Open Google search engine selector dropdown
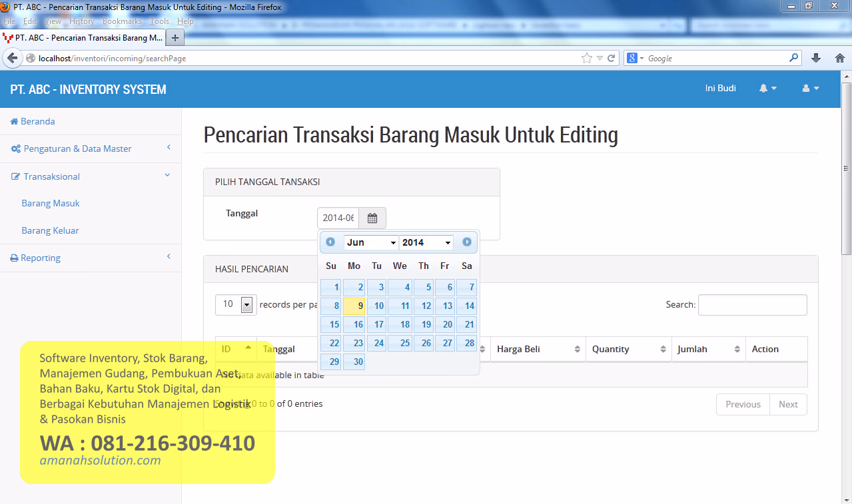This screenshot has height=504, width=852. [636, 58]
